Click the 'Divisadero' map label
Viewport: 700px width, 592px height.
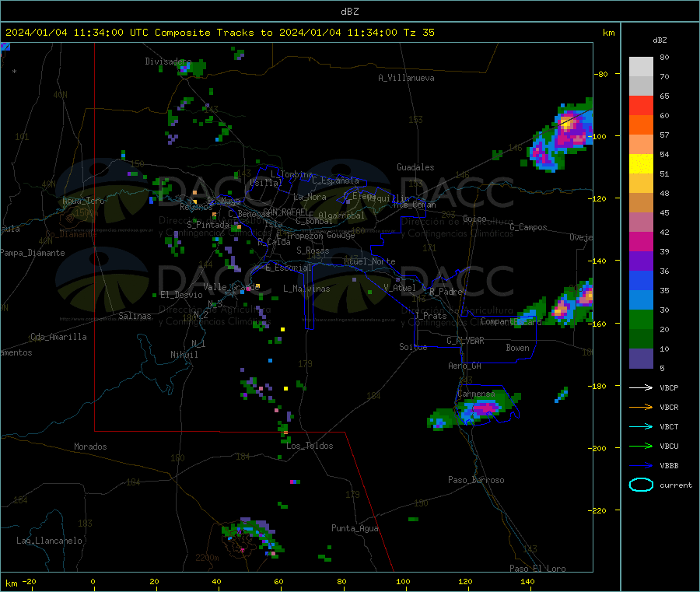click(x=168, y=61)
